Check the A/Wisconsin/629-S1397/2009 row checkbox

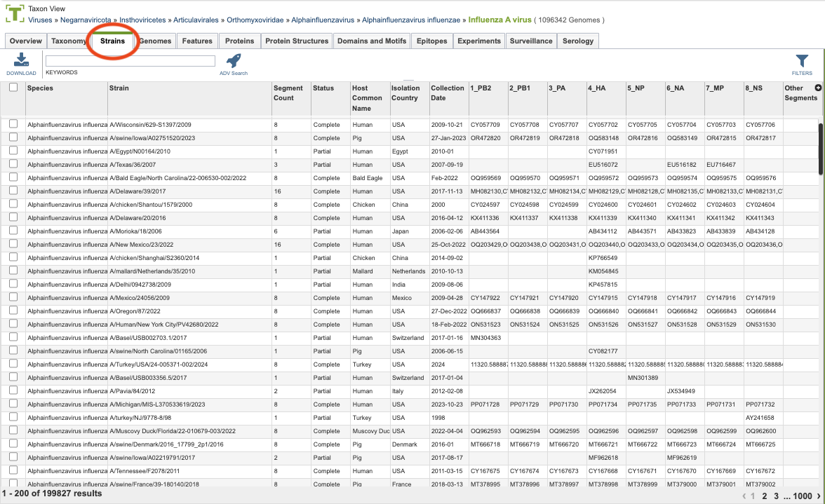(14, 124)
